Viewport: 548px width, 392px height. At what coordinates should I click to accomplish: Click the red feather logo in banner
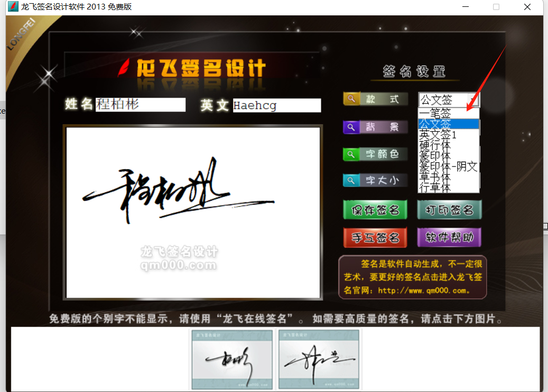pyautogui.click(x=125, y=68)
